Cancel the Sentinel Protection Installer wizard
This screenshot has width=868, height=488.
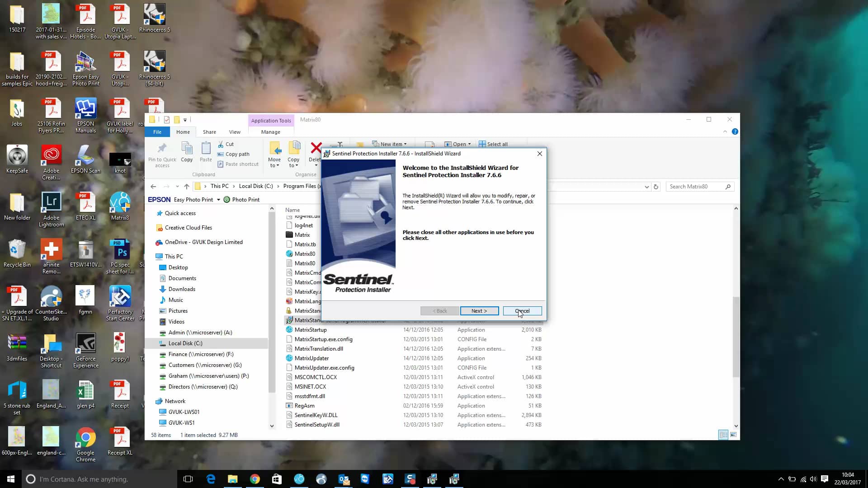[x=522, y=310]
